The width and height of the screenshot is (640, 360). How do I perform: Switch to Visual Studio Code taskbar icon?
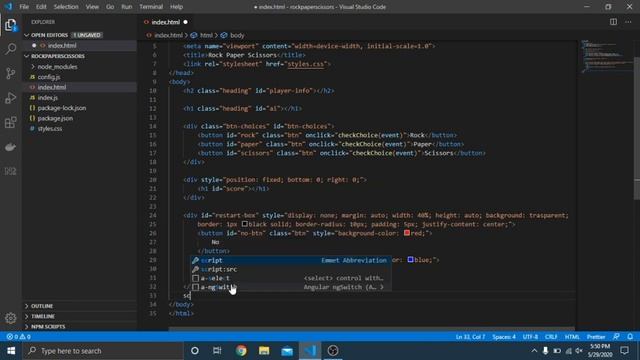coord(310,351)
